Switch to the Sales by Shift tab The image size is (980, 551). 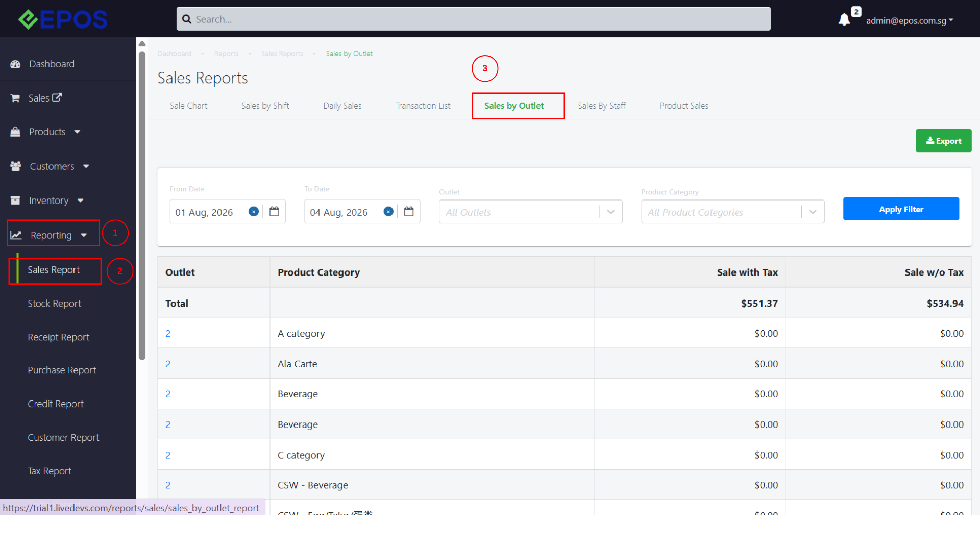coord(265,106)
